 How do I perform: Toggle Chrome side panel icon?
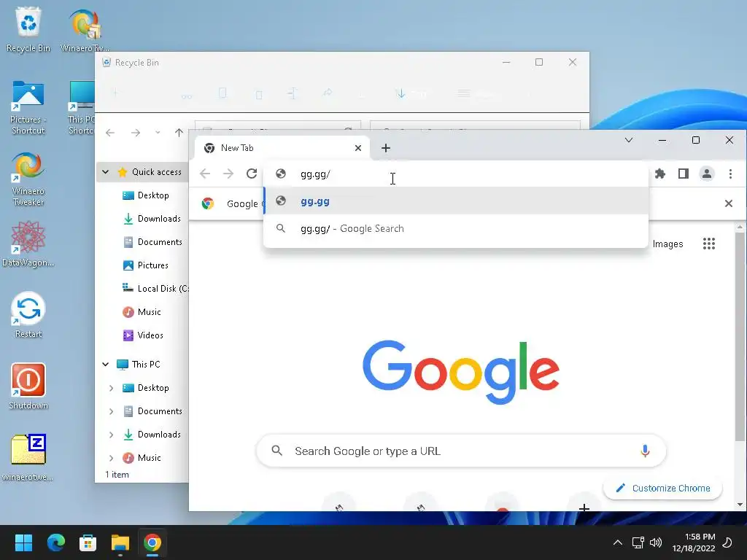[683, 174]
